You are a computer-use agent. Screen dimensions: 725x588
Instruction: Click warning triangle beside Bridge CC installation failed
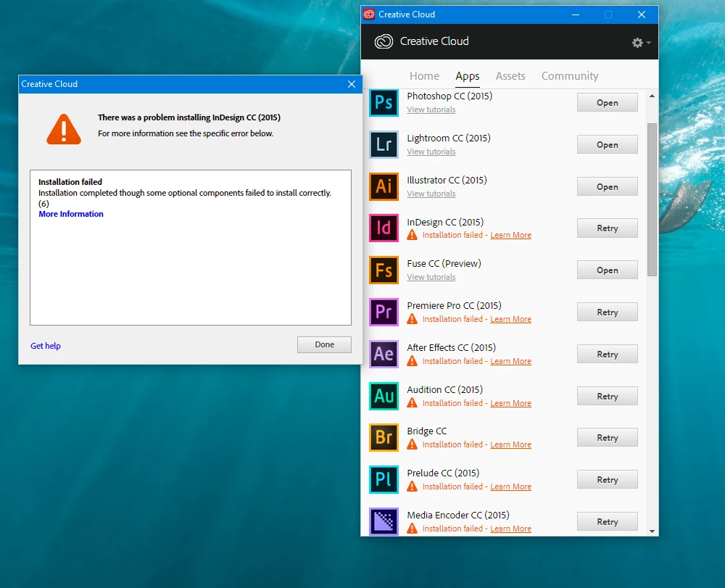click(412, 444)
